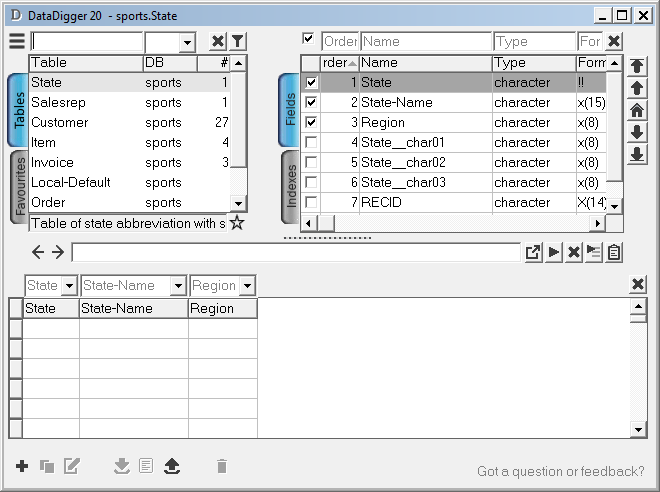Click the delete record trash icon
This screenshot has height=492, width=660.
pyautogui.click(x=222, y=466)
